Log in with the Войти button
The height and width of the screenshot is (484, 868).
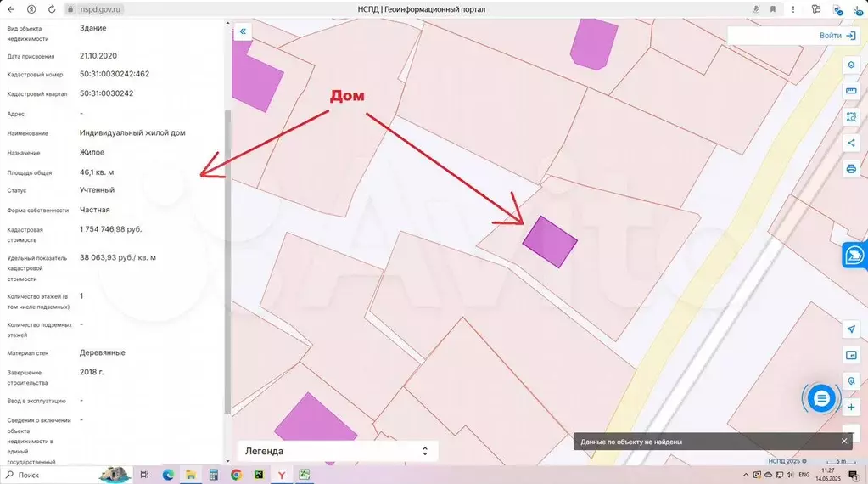click(837, 36)
